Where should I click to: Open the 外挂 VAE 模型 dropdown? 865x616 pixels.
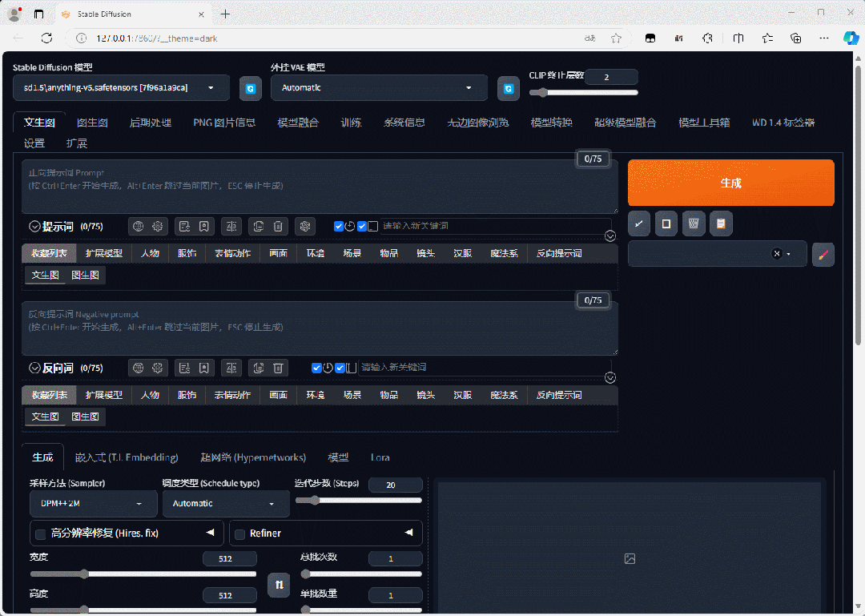(379, 88)
